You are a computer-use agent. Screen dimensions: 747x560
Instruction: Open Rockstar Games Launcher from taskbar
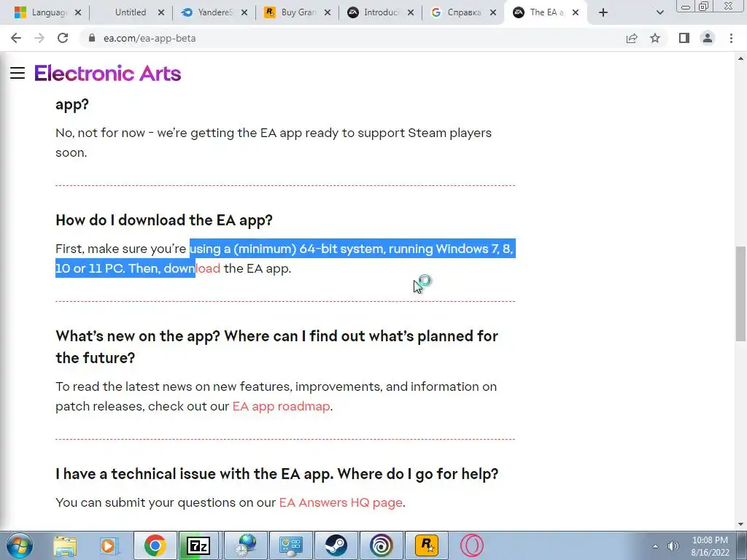(x=426, y=545)
